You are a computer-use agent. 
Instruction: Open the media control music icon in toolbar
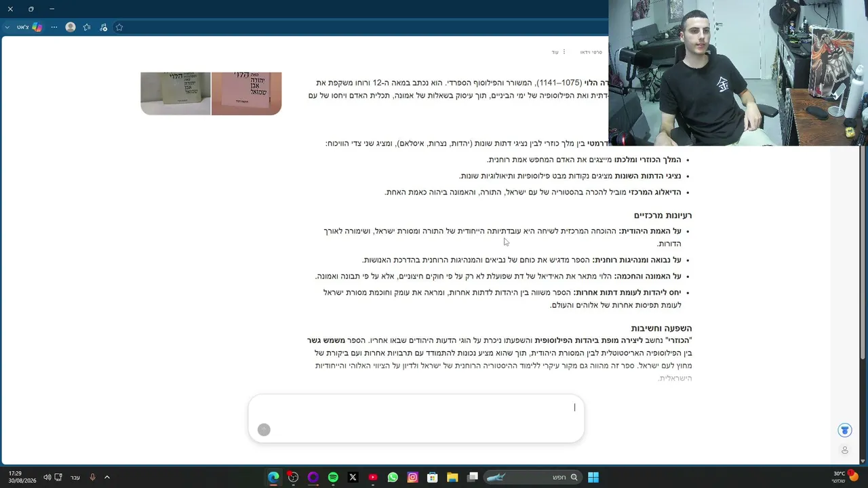103,27
